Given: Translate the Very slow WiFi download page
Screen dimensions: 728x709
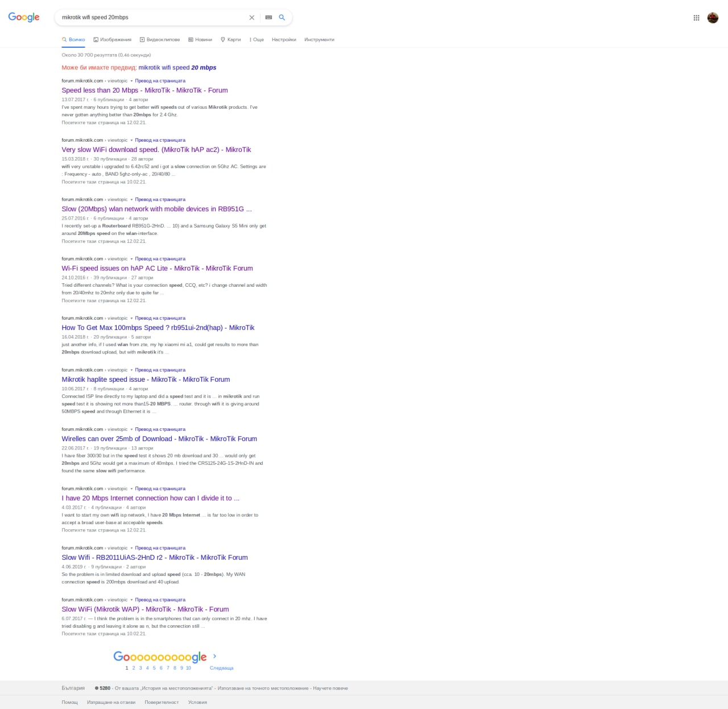Looking at the screenshot, I should coord(160,140).
